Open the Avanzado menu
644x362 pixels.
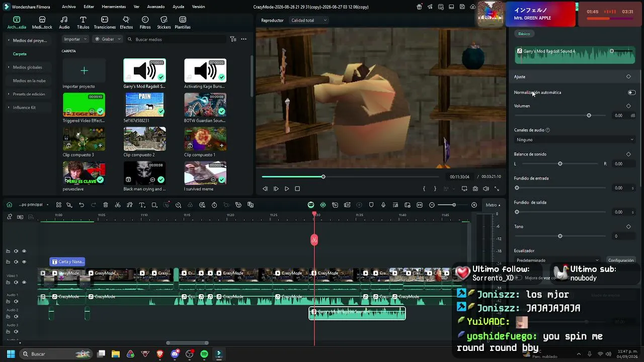(156, 7)
